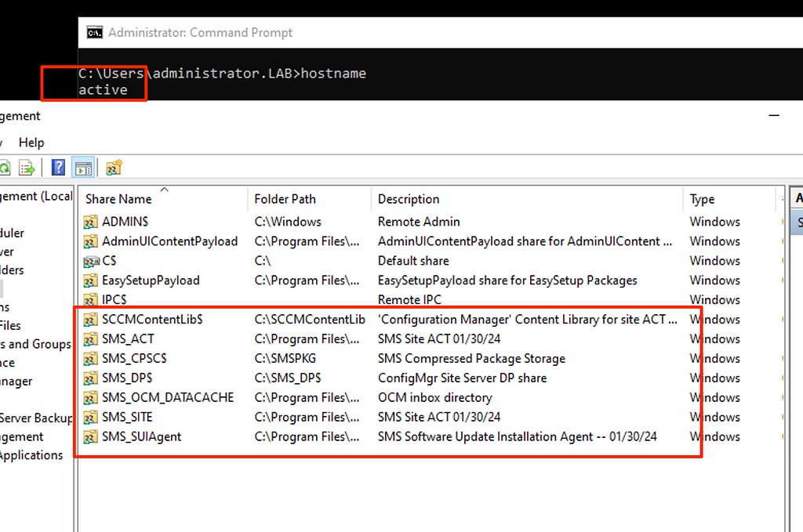Click the Remote IPC description

(409, 300)
